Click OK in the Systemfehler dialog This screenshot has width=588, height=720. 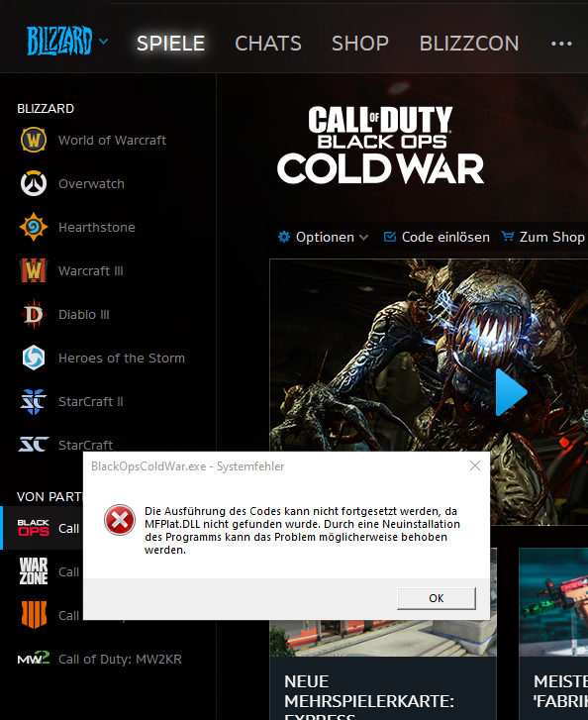tap(437, 598)
